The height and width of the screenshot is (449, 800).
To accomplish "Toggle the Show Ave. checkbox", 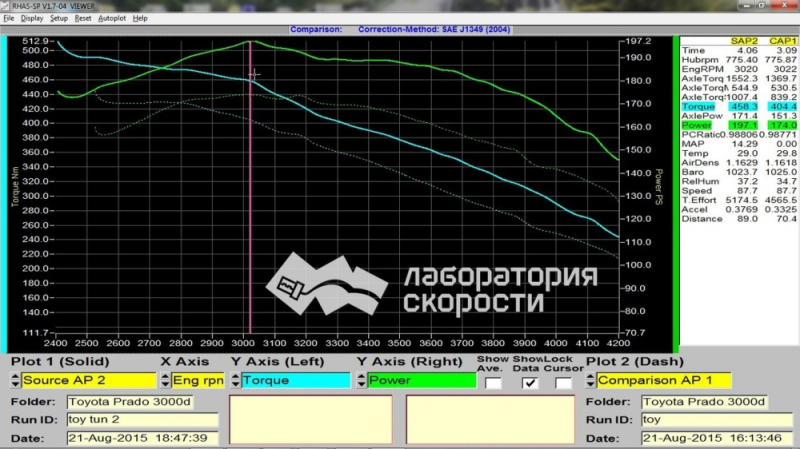I will (493, 383).
